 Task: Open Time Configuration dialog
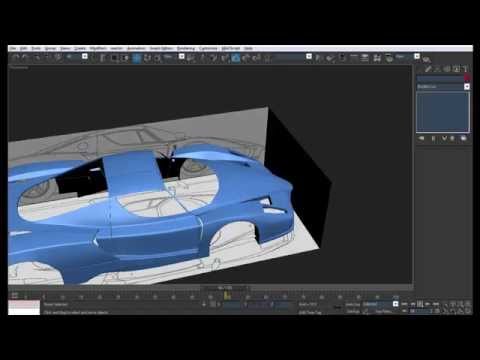[x=437, y=311]
